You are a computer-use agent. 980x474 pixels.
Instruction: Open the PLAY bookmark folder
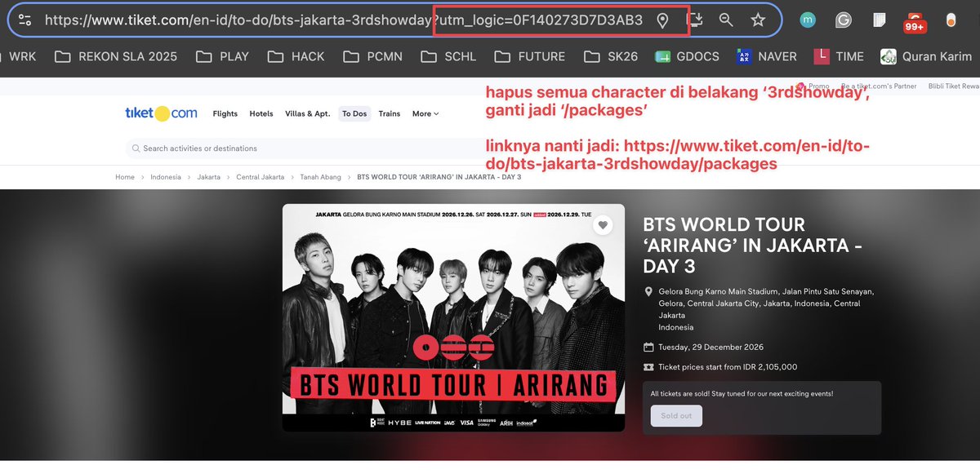223,56
